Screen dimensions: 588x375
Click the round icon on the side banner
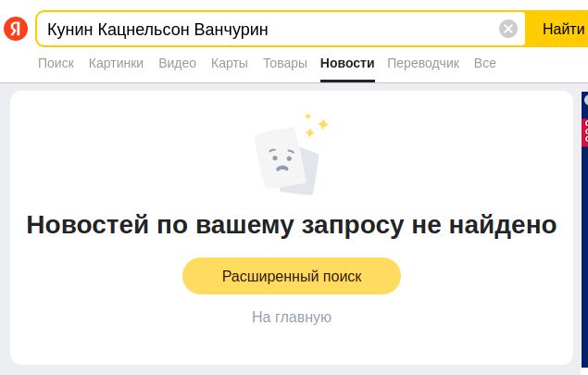tap(585, 99)
